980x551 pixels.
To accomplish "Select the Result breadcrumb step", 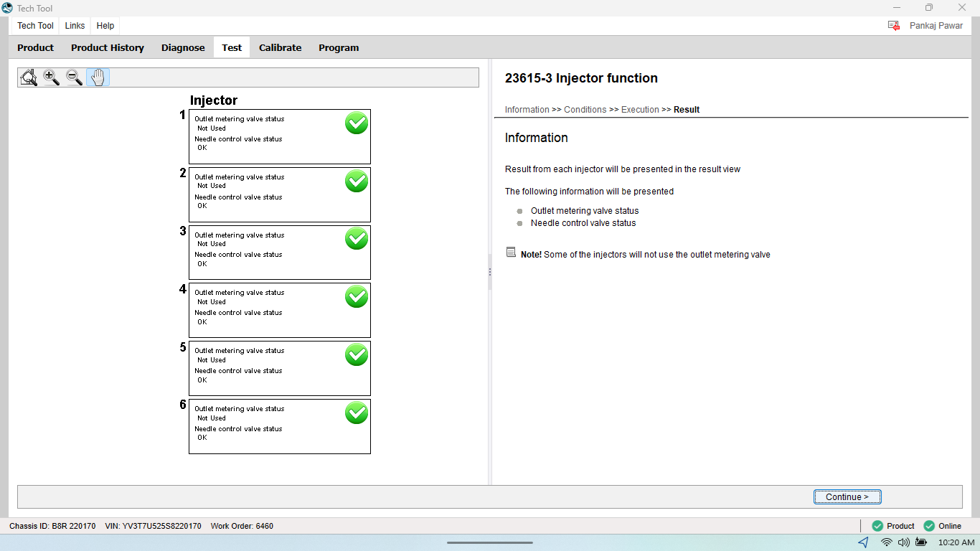I will [687, 110].
